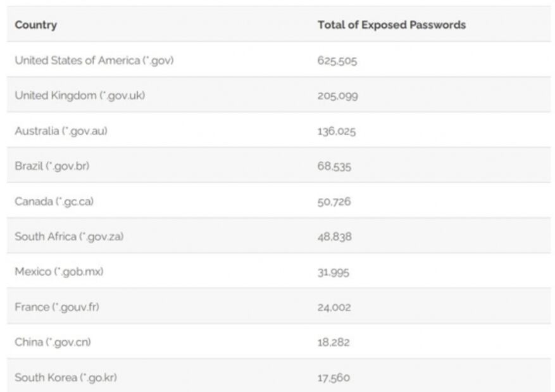Select the France (*.gouv.fr) cell

(57, 307)
